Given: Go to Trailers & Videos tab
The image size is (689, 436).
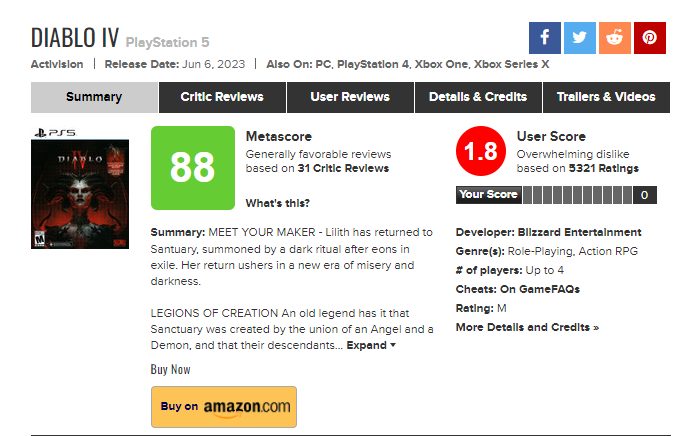Looking at the screenshot, I should (x=607, y=97).
